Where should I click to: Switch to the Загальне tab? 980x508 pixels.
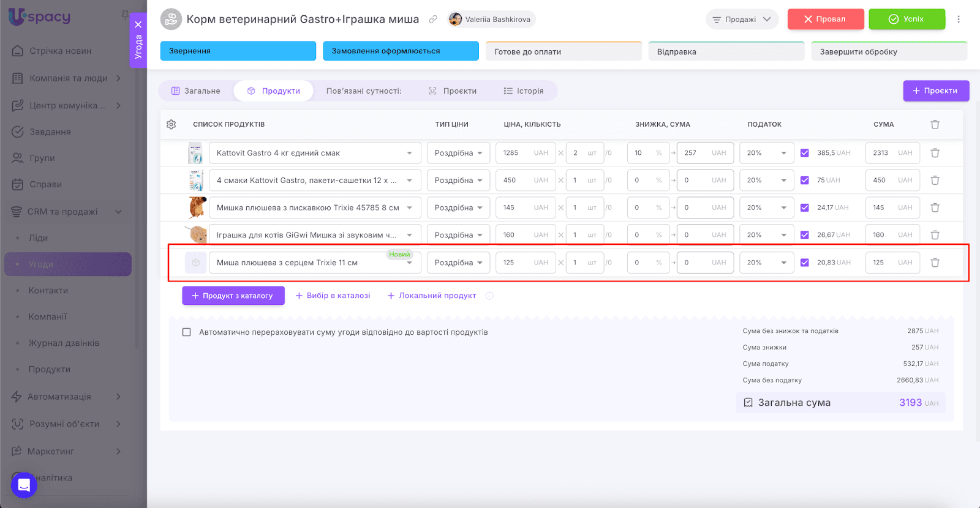click(x=196, y=91)
